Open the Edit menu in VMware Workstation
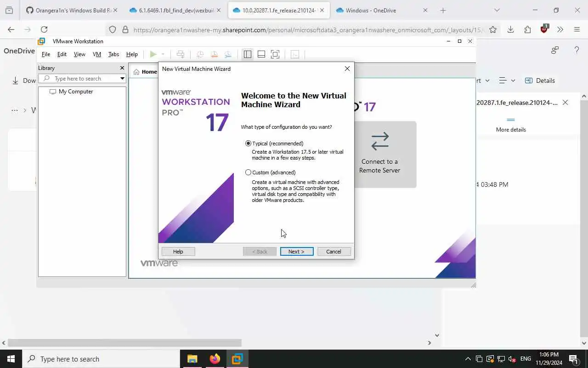588x368 pixels. (x=62, y=54)
